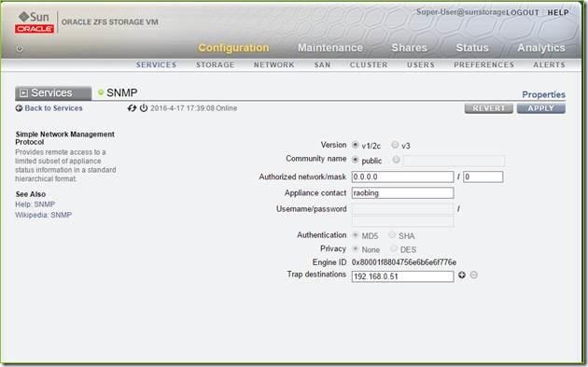
Task: Click the 2016-4-17 17:39:08 Online status text
Action: click(193, 108)
